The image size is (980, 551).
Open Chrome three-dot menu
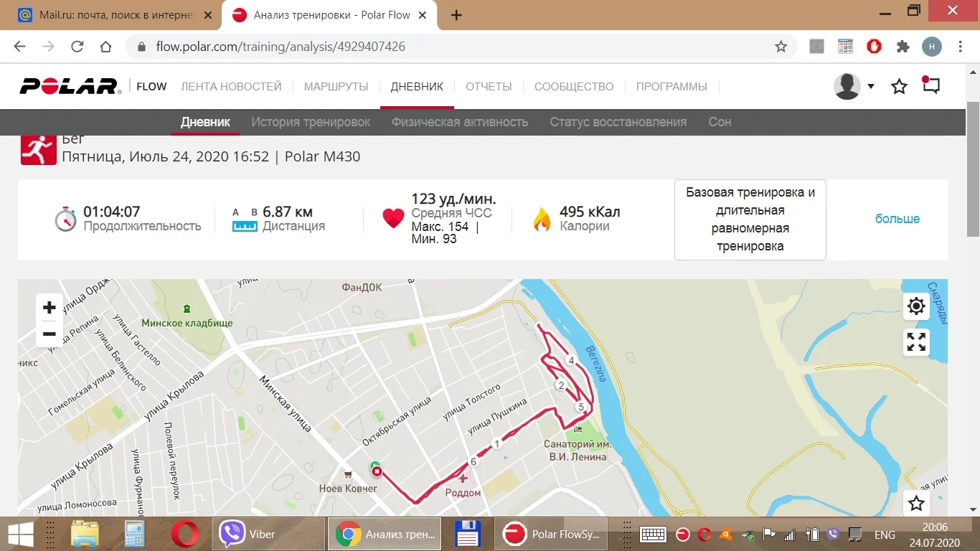click(961, 47)
